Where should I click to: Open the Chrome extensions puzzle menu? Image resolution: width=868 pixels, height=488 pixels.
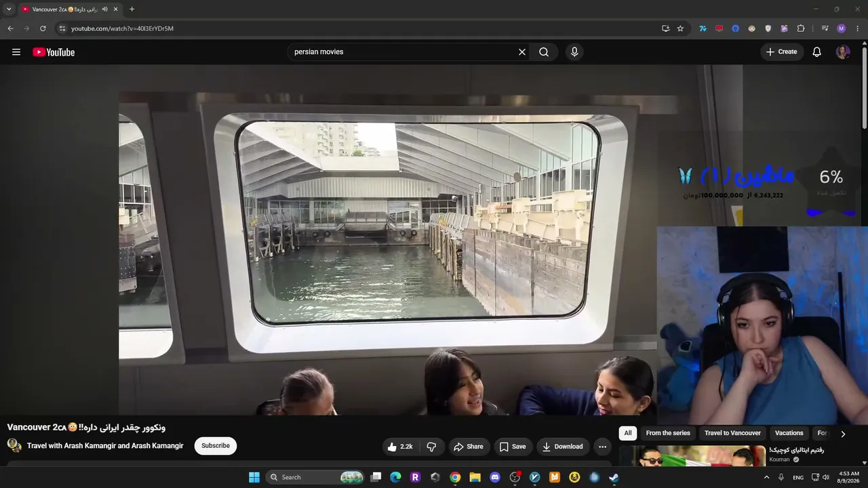point(801,28)
